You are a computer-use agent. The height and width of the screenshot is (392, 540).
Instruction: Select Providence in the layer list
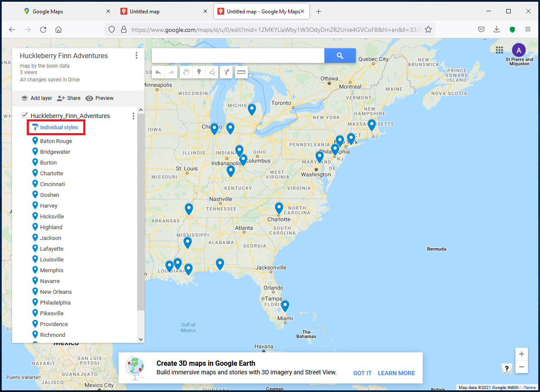point(54,324)
